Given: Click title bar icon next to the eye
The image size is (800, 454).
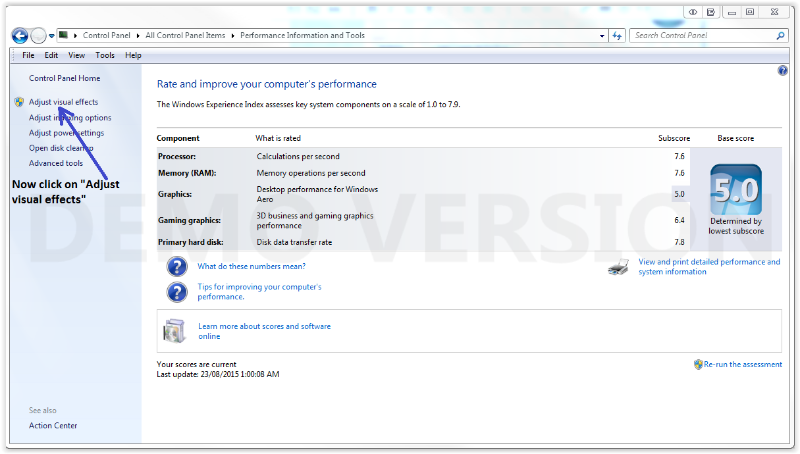Looking at the screenshot, I should pyautogui.click(x=711, y=12).
